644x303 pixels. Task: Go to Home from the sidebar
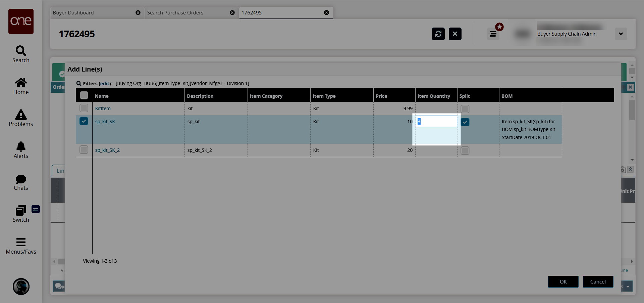tap(21, 86)
